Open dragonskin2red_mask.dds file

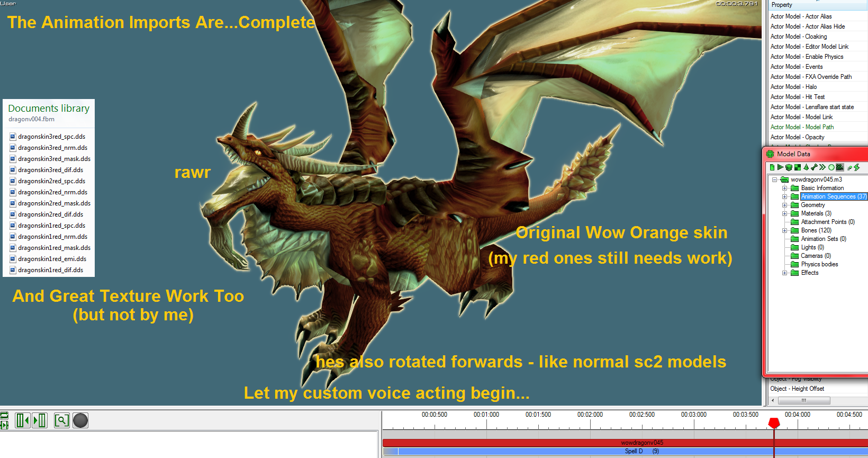tap(54, 203)
